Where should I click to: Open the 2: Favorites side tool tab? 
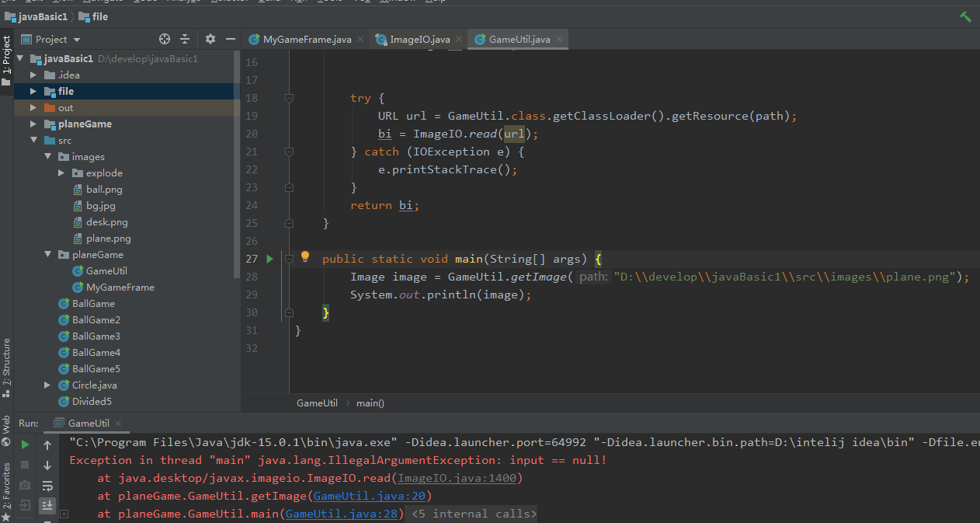(x=6, y=491)
